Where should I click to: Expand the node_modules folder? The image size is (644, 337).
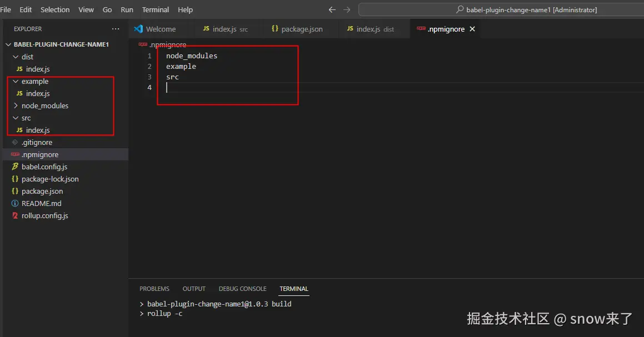click(x=16, y=105)
